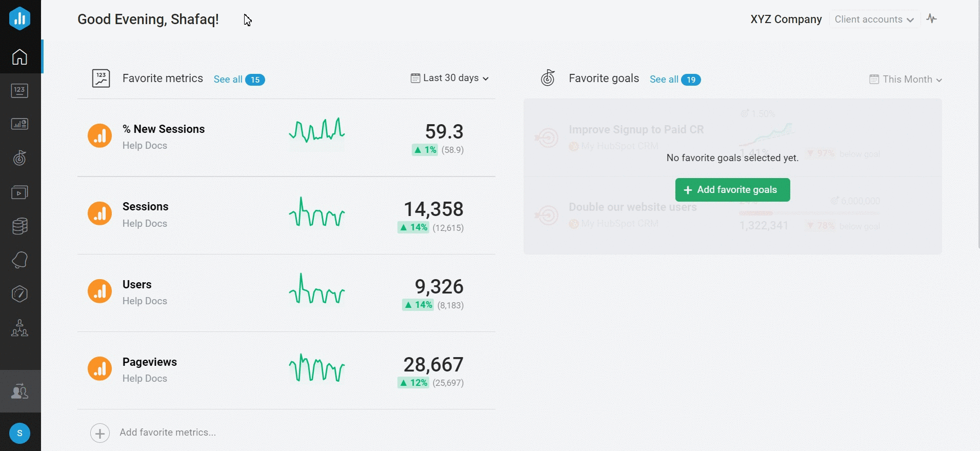Expand the This Month dropdown
This screenshot has height=451, width=980.
[x=906, y=80]
